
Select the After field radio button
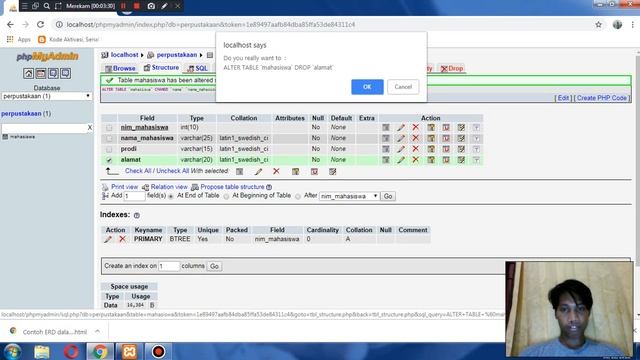(298, 196)
